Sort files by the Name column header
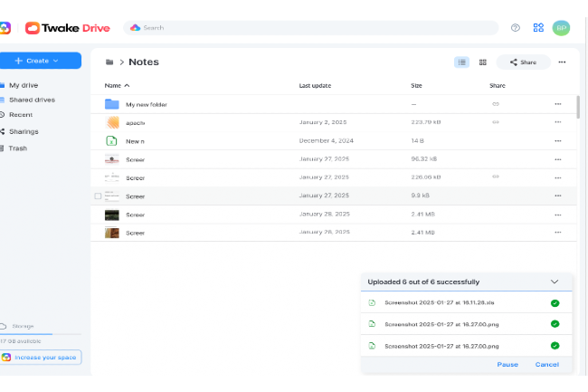 117,85
